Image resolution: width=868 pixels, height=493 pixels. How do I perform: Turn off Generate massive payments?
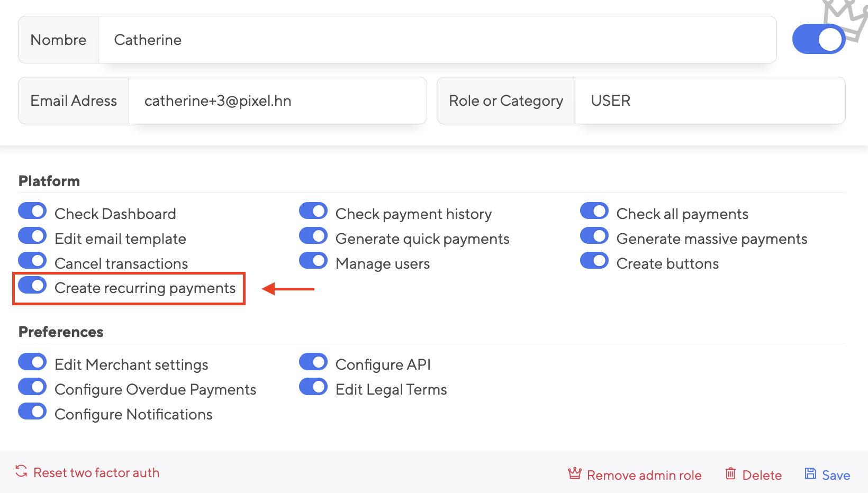click(x=594, y=235)
